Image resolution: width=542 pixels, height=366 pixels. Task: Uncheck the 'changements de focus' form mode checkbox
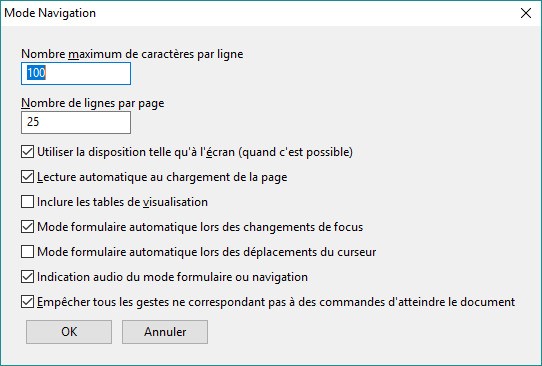[27, 227]
